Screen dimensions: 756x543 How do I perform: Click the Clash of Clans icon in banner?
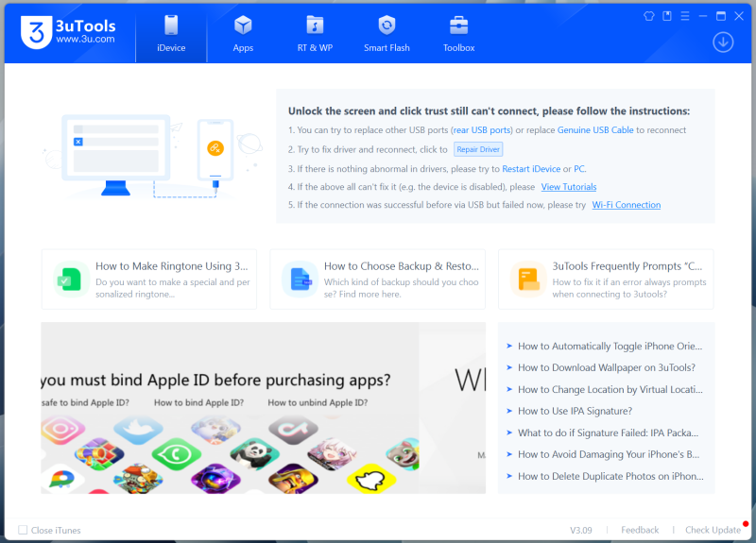tap(293, 479)
